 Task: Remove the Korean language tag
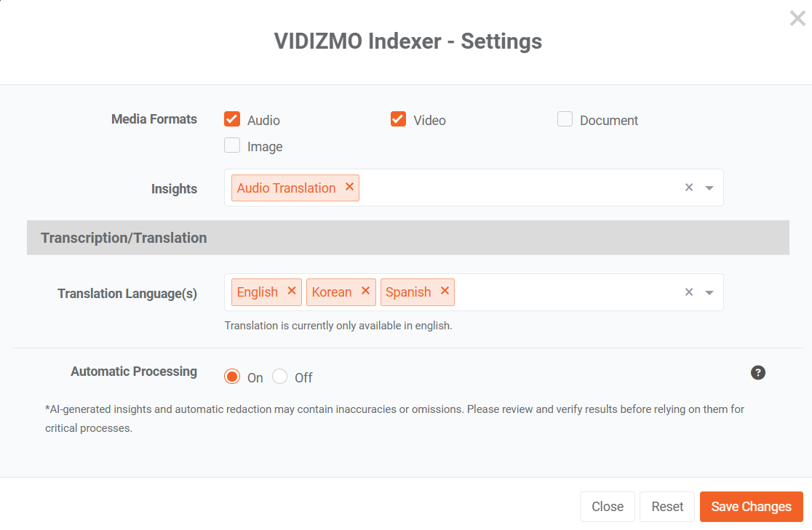(365, 292)
